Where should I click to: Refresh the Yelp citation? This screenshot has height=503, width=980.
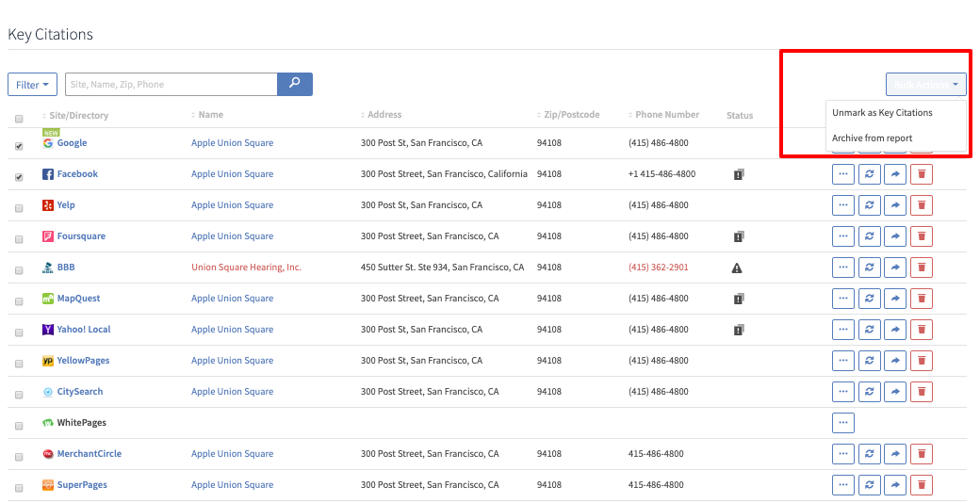[869, 205]
